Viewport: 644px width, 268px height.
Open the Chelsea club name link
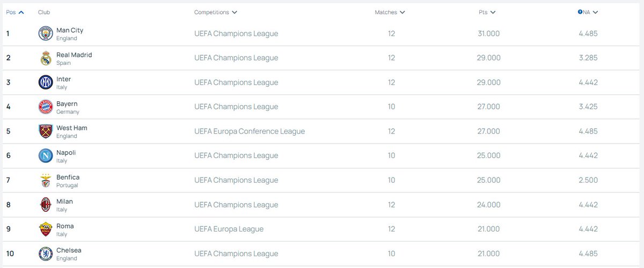[69, 250]
